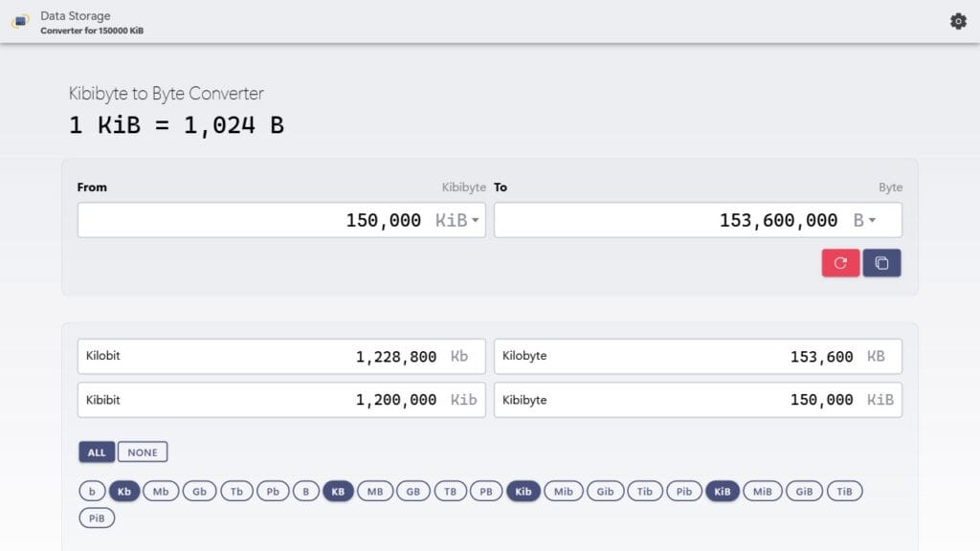
Task: Enable the Mb megabit unit chip
Action: (x=161, y=492)
